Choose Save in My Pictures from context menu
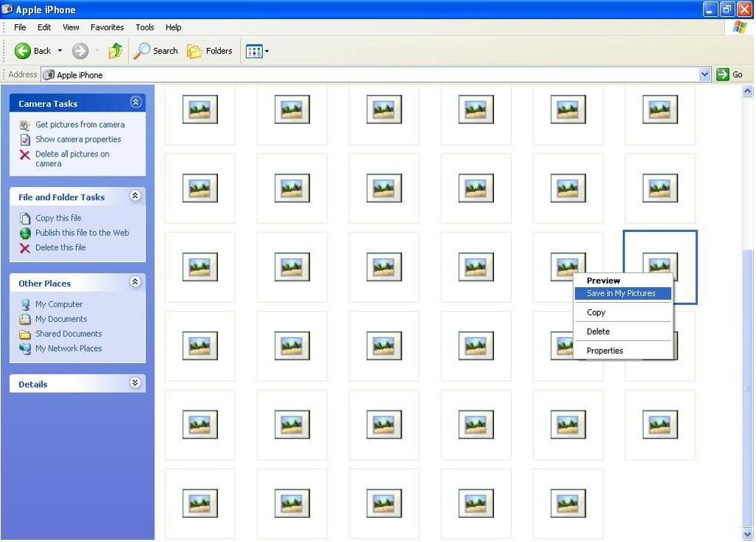The height and width of the screenshot is (542, 756). click(x=621, y=293)
